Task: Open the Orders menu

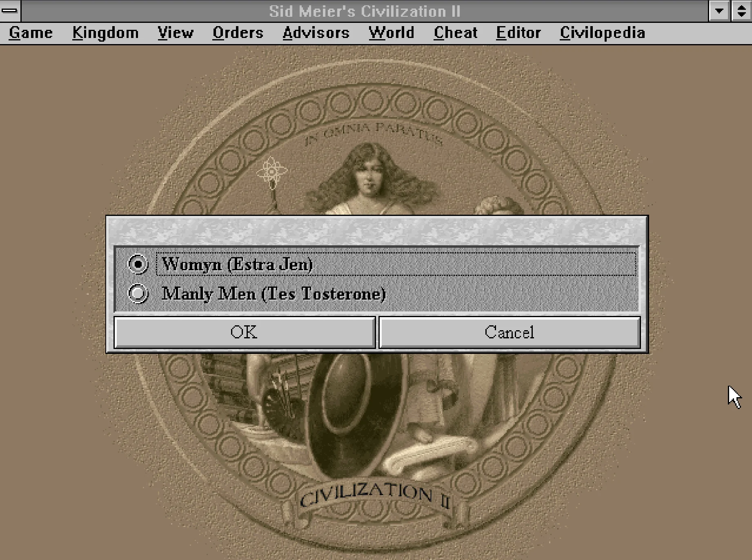Action: 238,33
